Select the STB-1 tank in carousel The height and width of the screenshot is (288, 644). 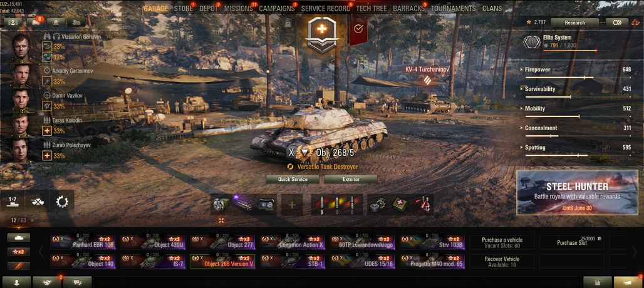293,261
